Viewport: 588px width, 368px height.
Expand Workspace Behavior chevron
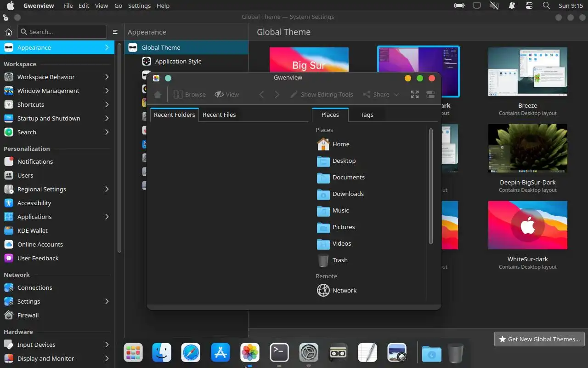[107, 77]
